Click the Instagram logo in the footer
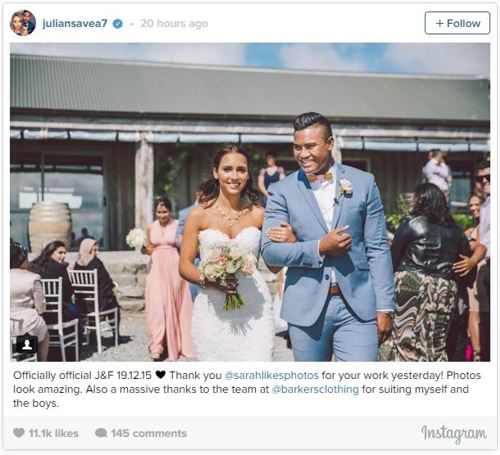Image resolution: width=500 pixels, height=455 pixels. coord(454,434)
